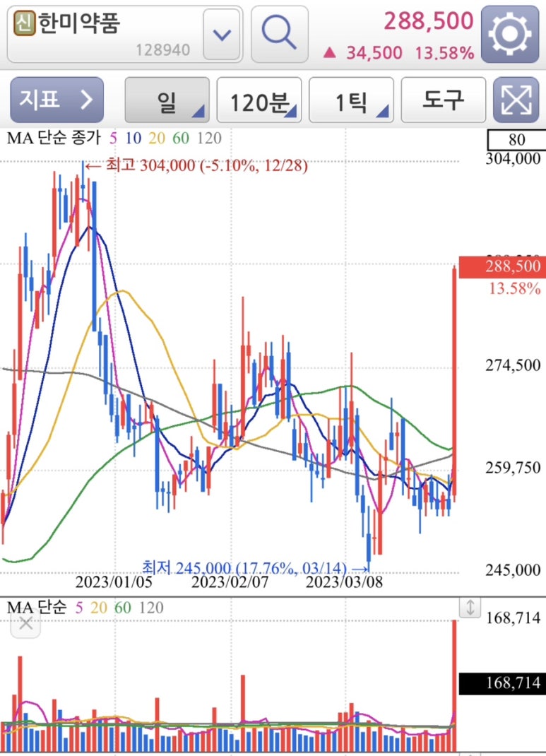Tap the black 168,714 volume tag
The height and width of the screenshot is (756, 546).
pos(502,683)
